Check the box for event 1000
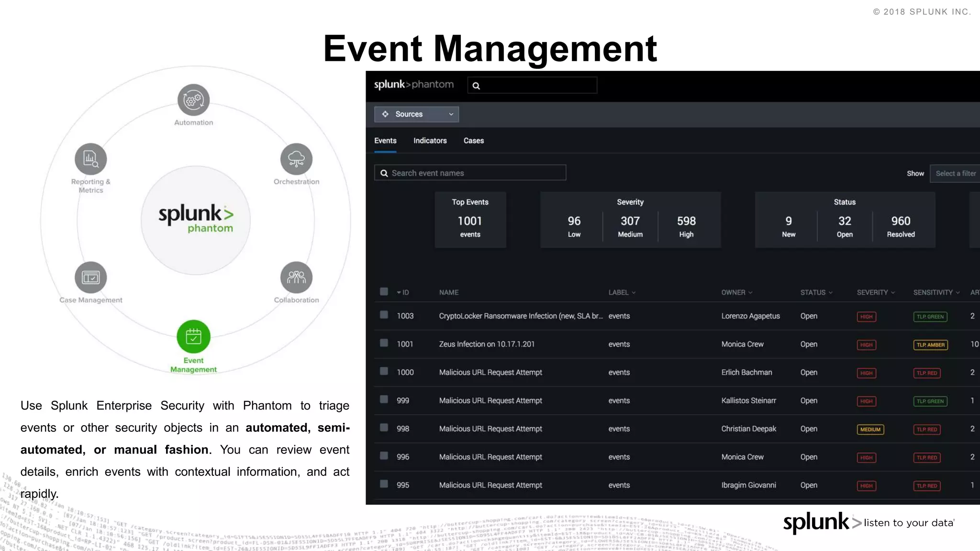The image size is (980, 551). pos(384,371)
